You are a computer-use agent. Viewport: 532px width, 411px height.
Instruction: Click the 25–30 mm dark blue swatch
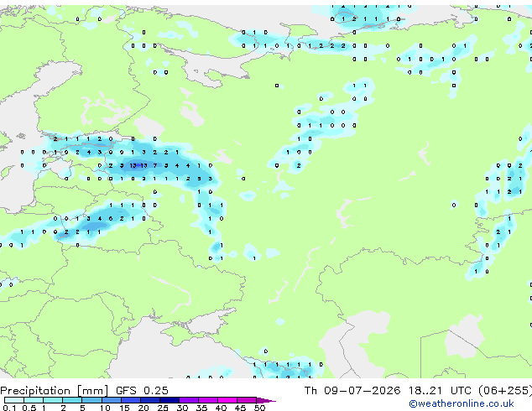tap(169, 400)
